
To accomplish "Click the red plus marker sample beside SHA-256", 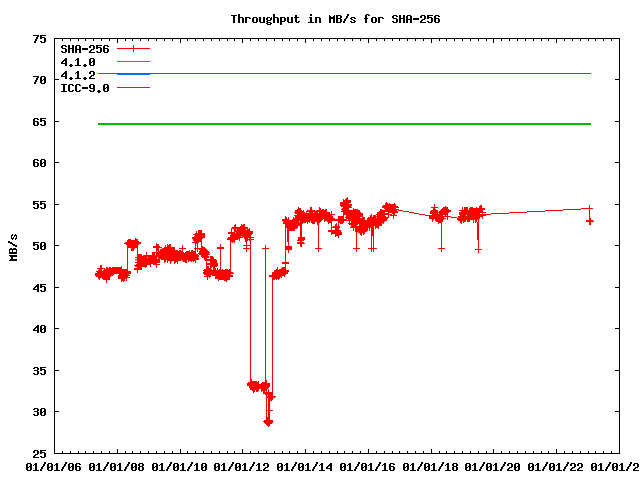I will point(133,48).
